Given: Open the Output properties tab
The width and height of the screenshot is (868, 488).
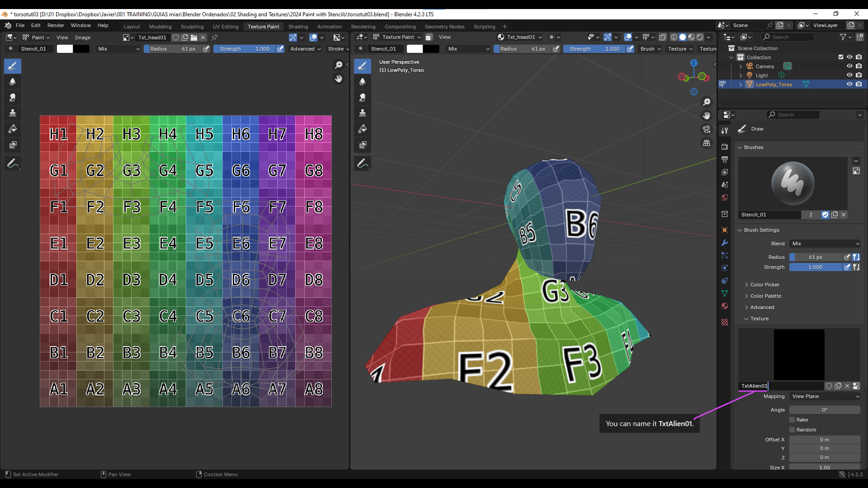Looking at the screenshot, I should [725, 160].
